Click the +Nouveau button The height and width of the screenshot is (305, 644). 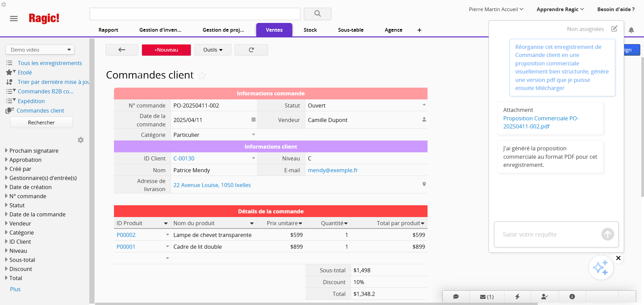pyautogui.click(x=166, y=50)
